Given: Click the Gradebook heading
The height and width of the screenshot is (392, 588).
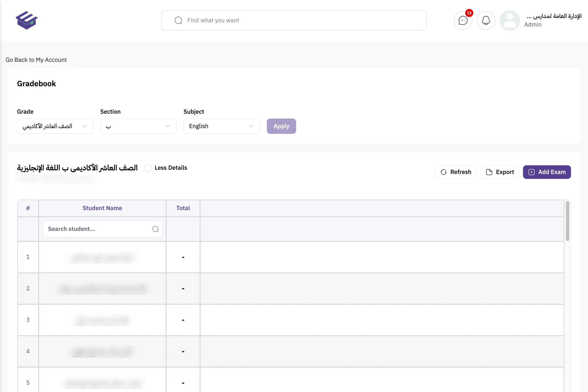Looking at the screenshot, I should (37, 84).
